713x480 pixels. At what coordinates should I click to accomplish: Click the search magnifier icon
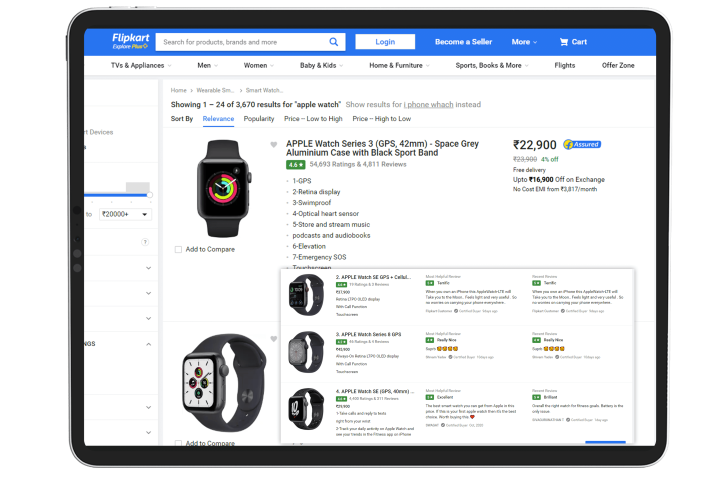tap(334, 42)
